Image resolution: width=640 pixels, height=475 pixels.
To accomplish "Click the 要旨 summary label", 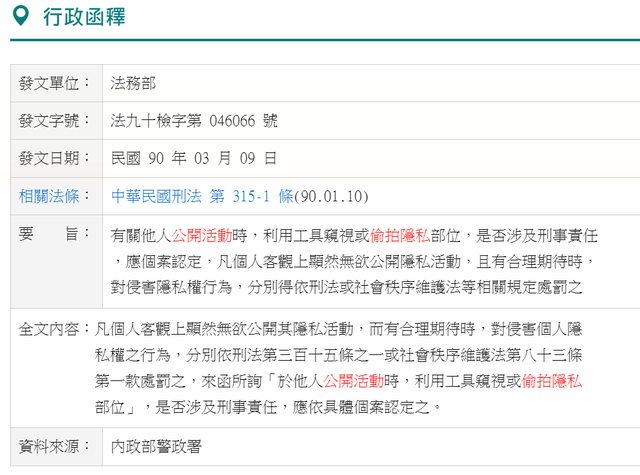I will pyautogui.click(x=53, y=235).
